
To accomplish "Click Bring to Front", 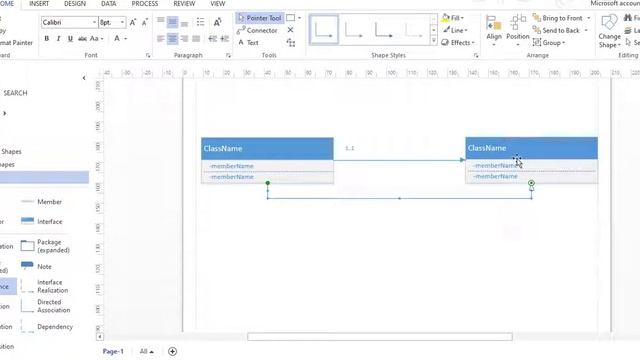I will [558, 18].
